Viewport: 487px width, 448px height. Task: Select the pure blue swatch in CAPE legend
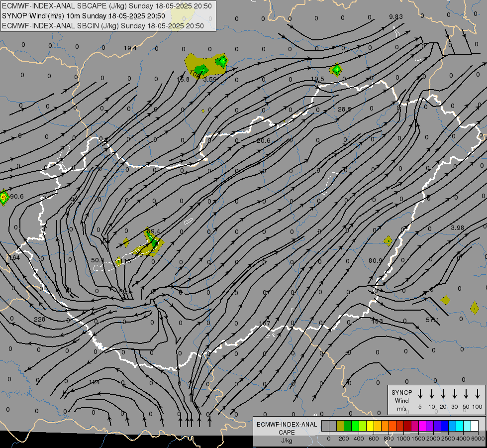[x=445, y=426]
